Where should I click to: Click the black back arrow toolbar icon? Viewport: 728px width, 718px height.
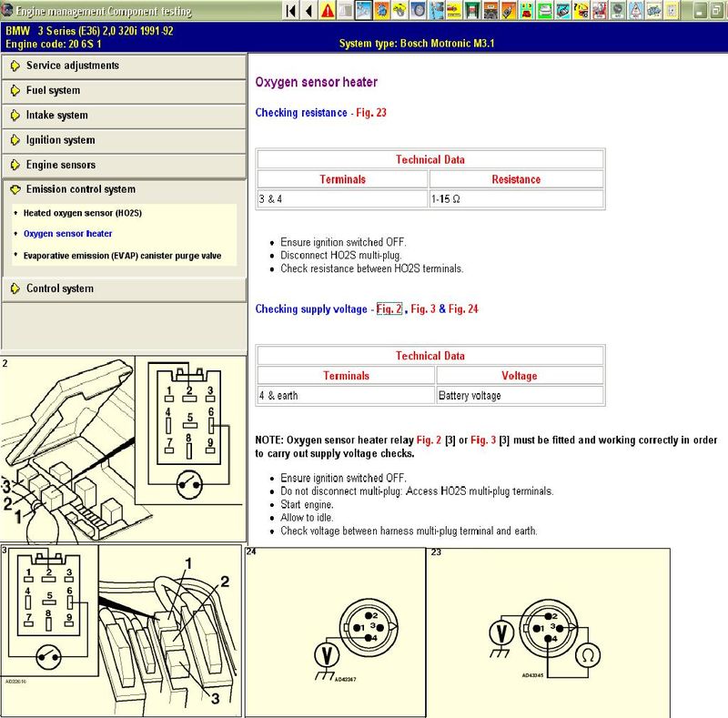pos(309,10)
